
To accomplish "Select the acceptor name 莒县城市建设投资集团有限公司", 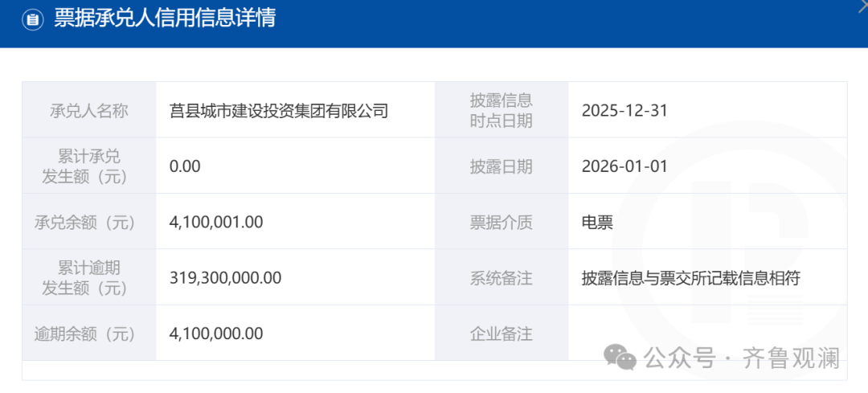I will (x=279, y=111).
